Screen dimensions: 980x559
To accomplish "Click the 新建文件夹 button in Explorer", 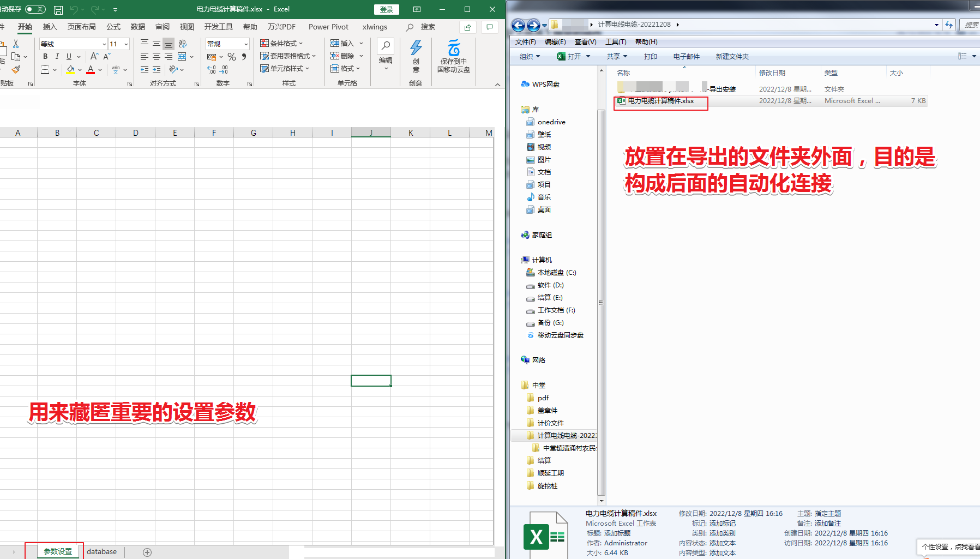I will 732,56.
